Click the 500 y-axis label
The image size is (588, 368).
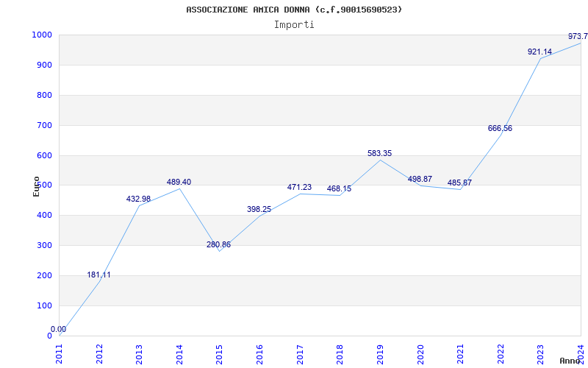click(44, 185)
